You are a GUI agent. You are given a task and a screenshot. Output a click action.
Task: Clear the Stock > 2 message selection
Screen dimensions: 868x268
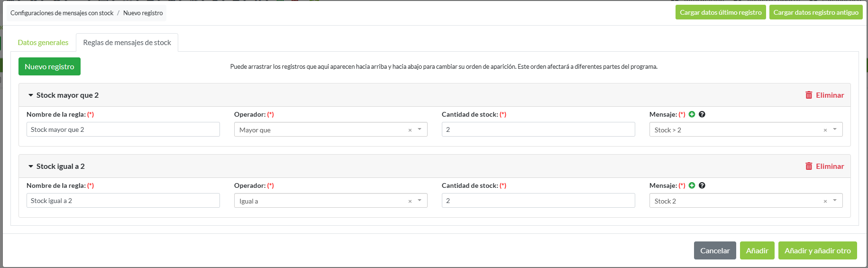(825, 130)
